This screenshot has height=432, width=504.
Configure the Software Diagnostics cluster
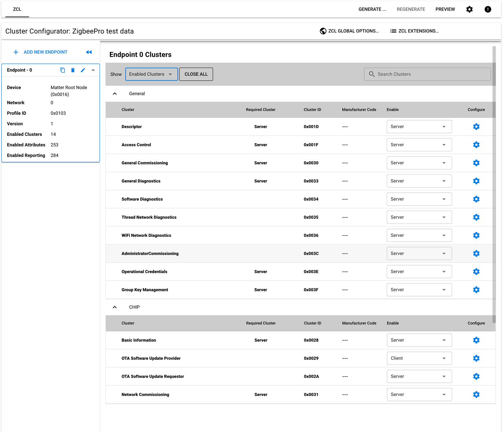click(476, 199)
